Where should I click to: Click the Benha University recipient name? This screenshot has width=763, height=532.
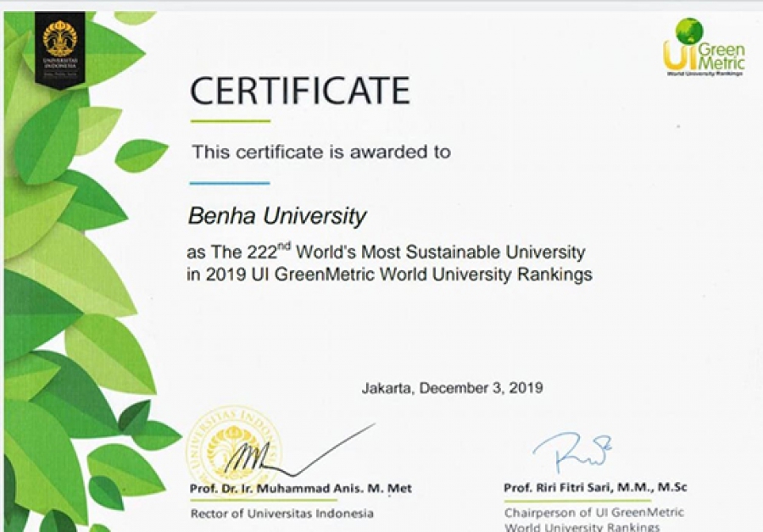pos(277,217)
